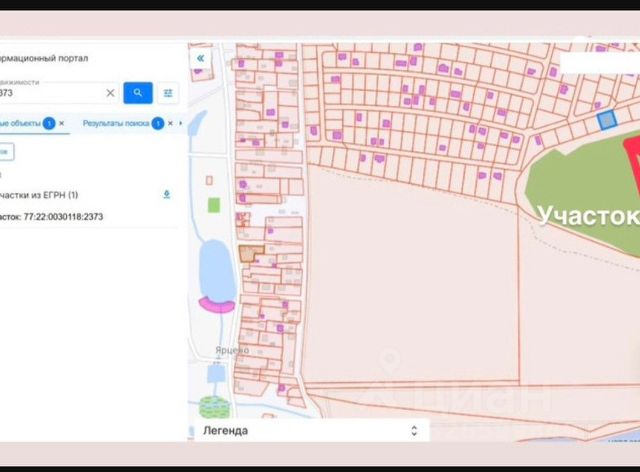This screenshot has height=472, width=640.
Task: Switch to 'Результаты поиска' tab
Action: pyautogui.click(x=116, y=123)
